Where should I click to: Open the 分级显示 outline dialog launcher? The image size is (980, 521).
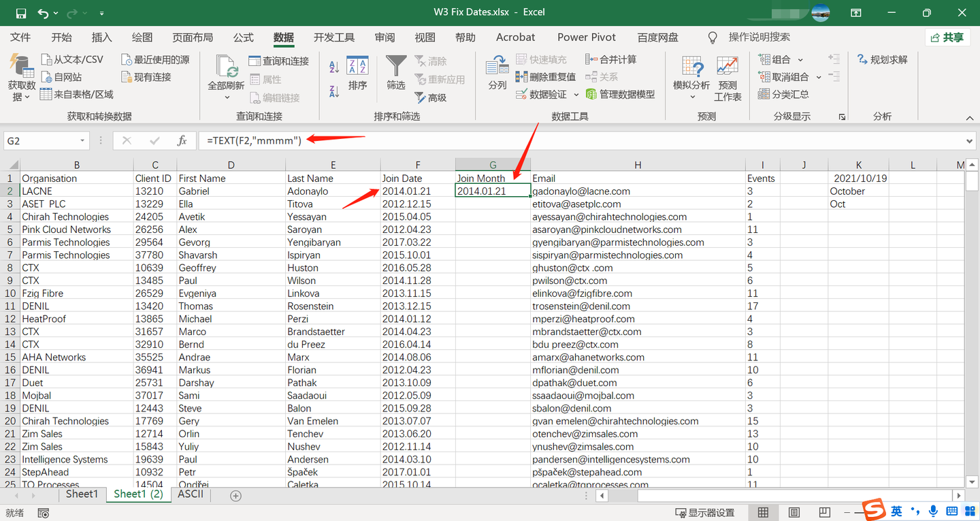click(843, 117)
